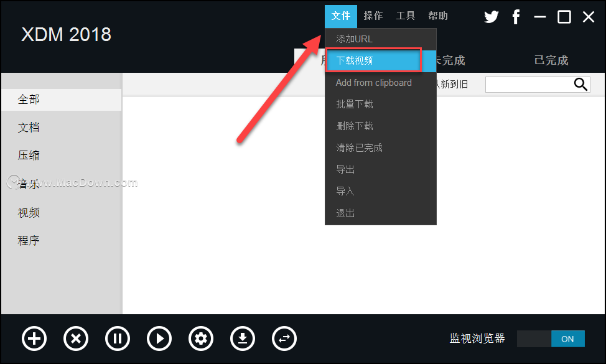Open settings with the gear icon
Image resolution: width=606 pixels, height=364 pixels.
click(201, 339)
